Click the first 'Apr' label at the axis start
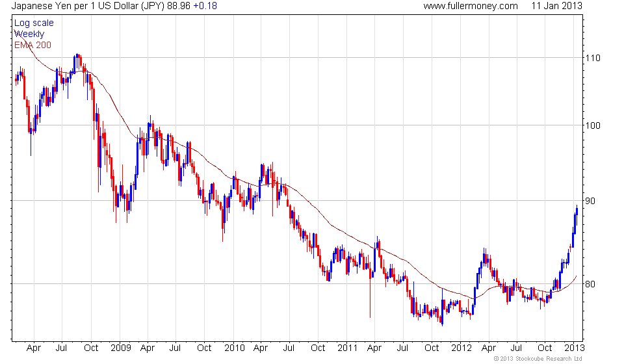This screenshot has height=364, width=637. pos(33,348)
